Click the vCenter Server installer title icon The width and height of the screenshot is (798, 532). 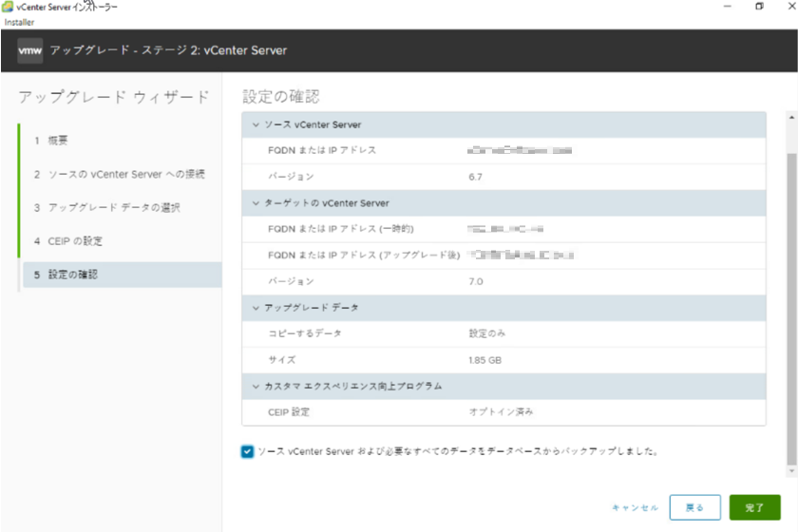tap(8, 7)
